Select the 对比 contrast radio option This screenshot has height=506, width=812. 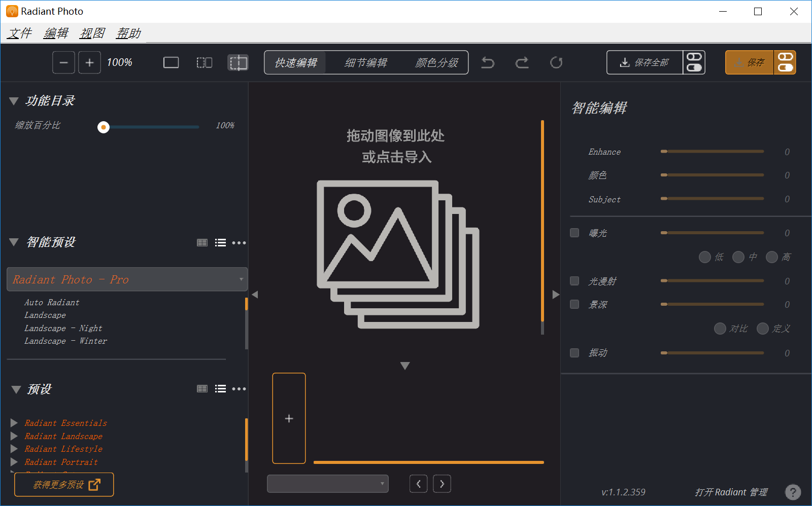(720, 329)
